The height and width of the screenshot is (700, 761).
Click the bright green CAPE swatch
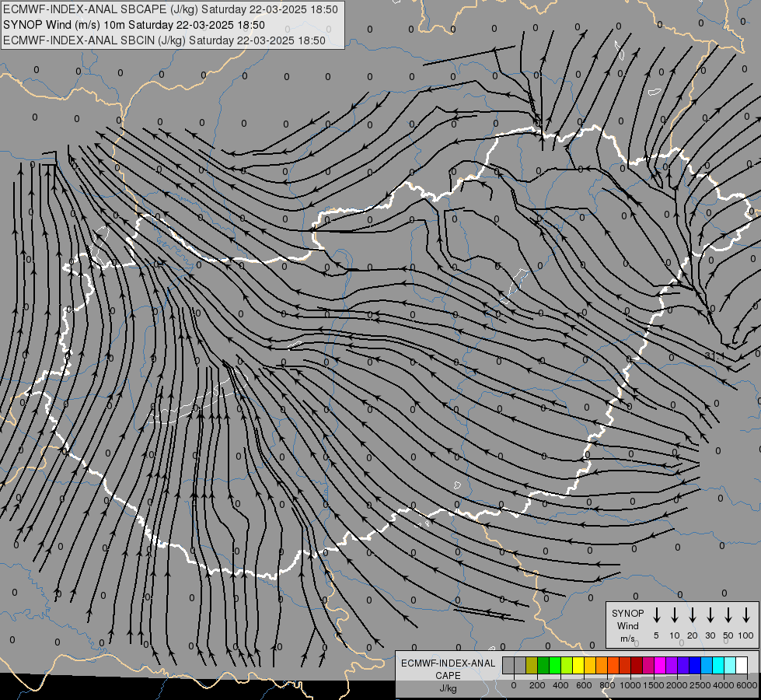pos(555,665)
